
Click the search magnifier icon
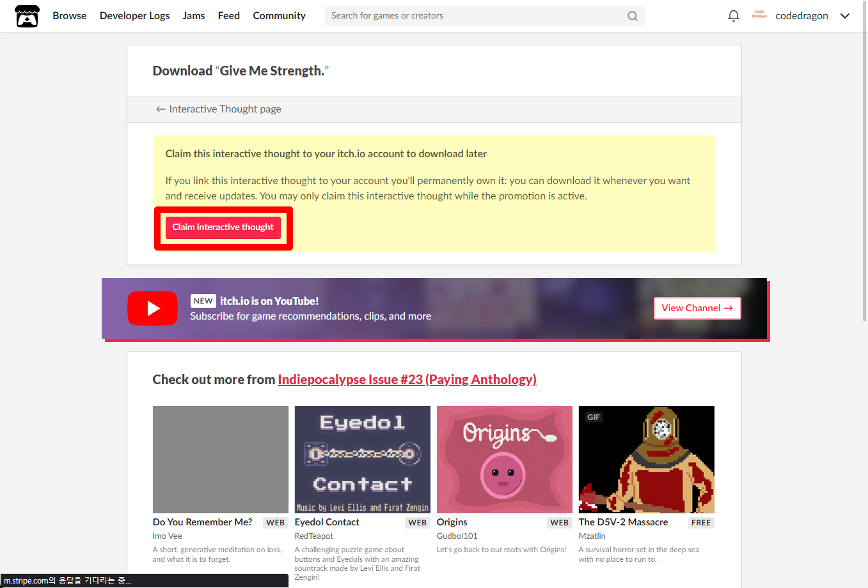click(633, 16)
